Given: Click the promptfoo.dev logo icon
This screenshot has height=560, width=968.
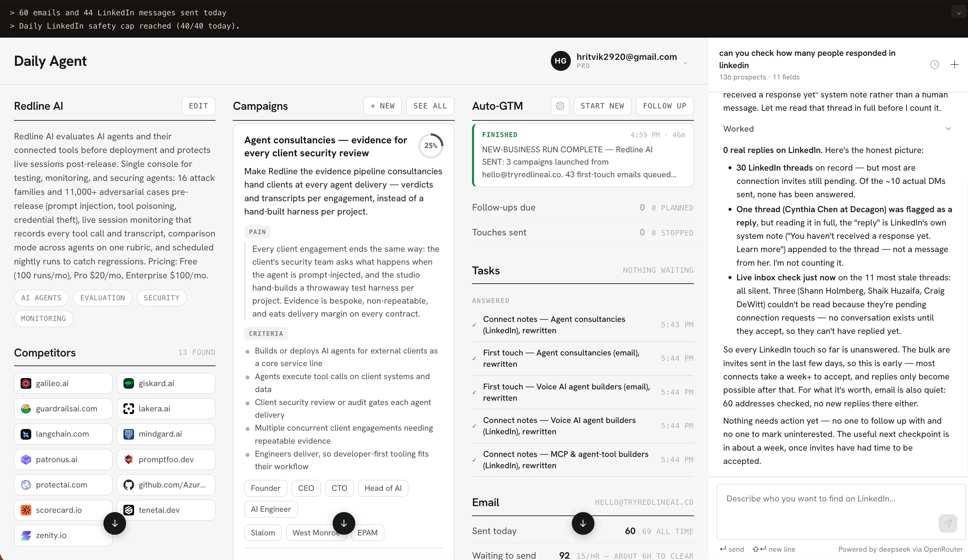Looking at the screenshot, I should pos(129,459).
